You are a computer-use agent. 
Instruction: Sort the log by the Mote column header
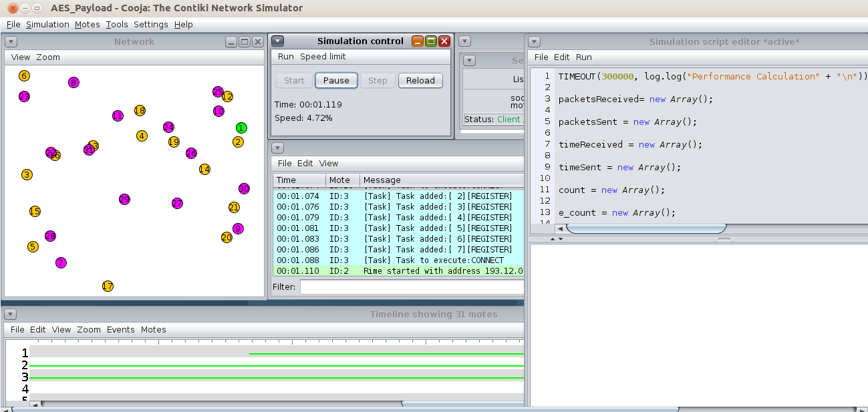[343, 180]
